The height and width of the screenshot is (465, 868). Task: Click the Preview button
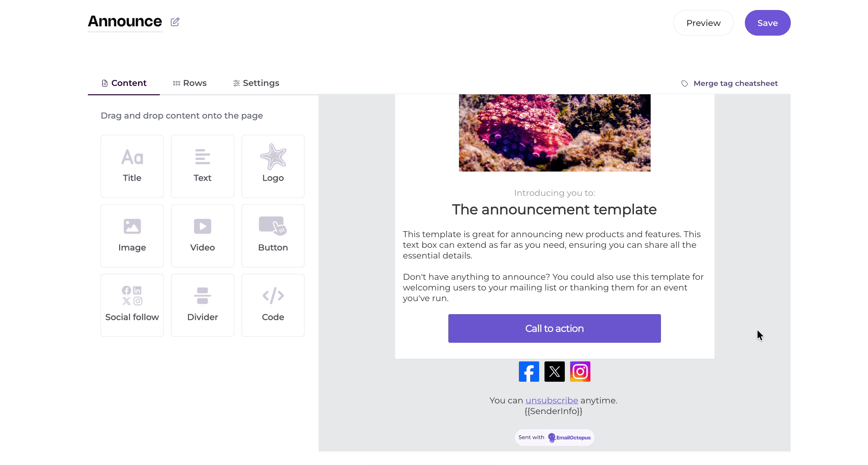pyautogui.click(x=704, y=23)
